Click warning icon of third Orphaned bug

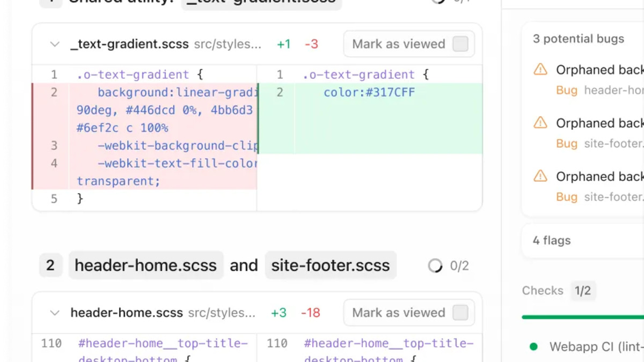tap(540, 176)
